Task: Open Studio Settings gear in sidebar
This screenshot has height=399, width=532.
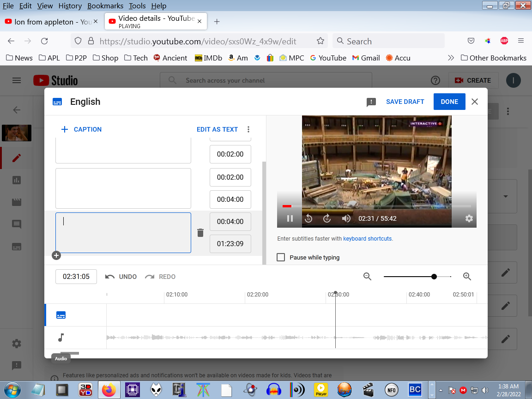Action: pos(17,344)
